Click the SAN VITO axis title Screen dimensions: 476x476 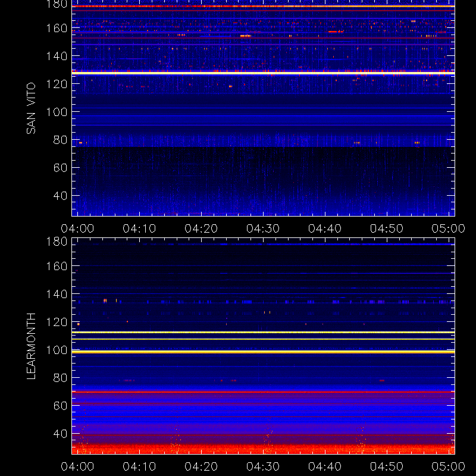tap(31, 108)
